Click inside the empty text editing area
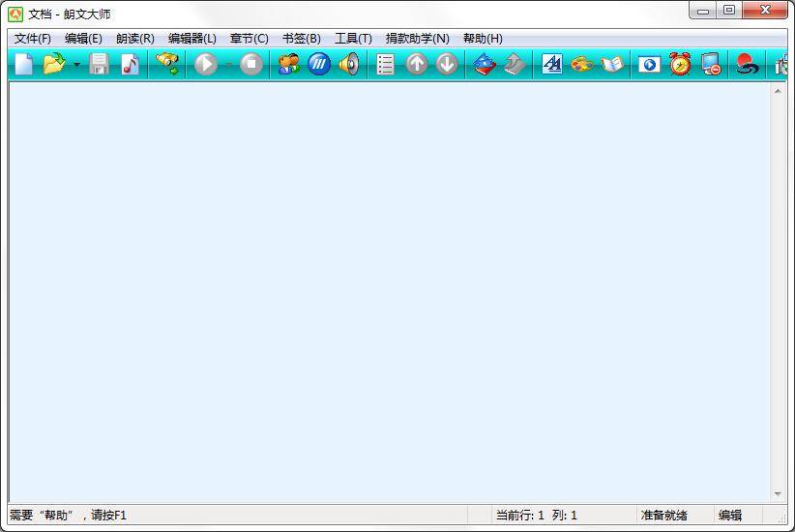 coord(390,293)
